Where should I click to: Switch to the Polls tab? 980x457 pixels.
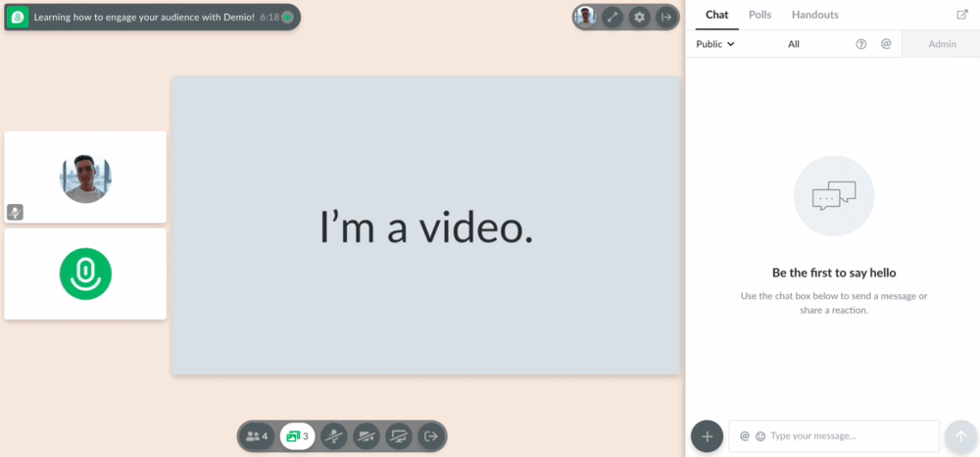(x=760, y=15)
